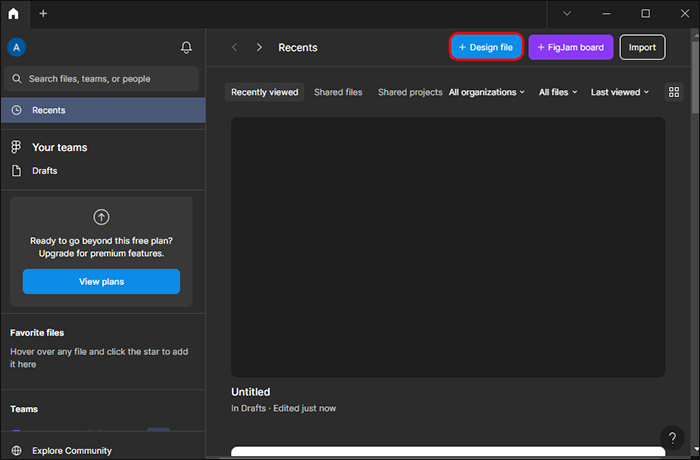Image resolution: width=700 pixels, height=460 pixels.
Task: Open the title bar chevron dropdown
Action: [x=568, y=14]
